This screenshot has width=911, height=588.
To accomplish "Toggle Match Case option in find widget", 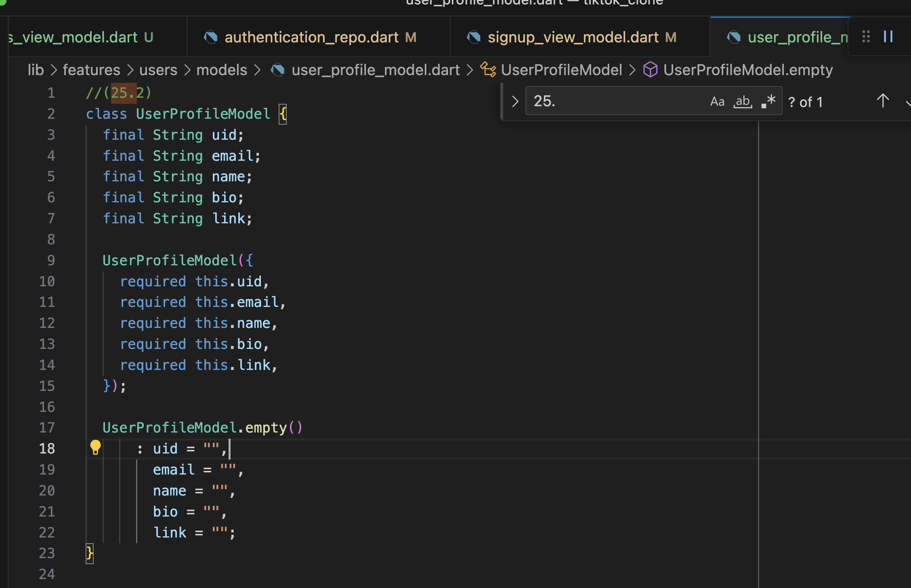I will [717, 101].
